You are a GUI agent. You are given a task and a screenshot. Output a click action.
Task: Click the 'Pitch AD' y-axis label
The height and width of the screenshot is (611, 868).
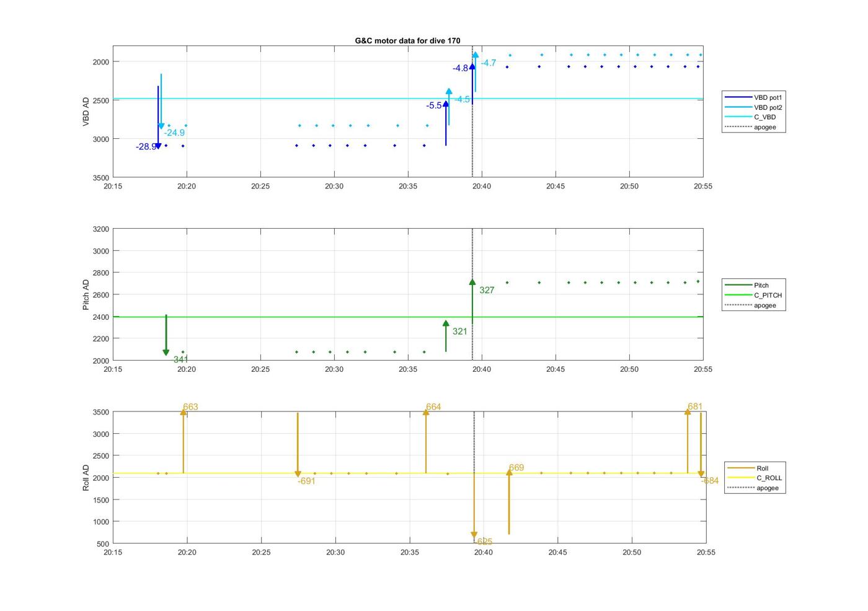tap(86, 295)
